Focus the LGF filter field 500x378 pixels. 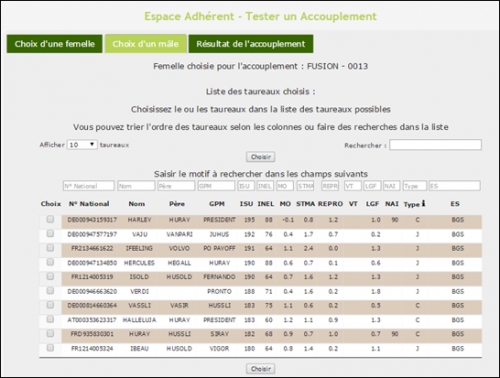372,186
